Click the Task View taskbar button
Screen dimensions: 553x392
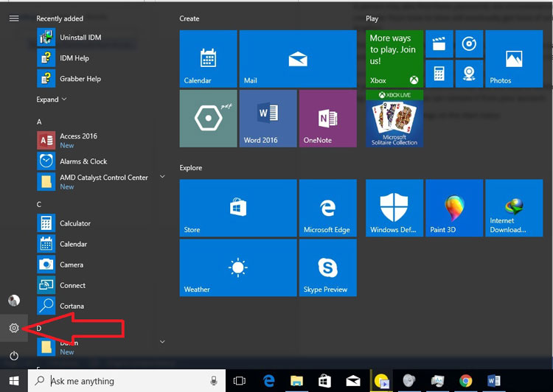[239, 381]
